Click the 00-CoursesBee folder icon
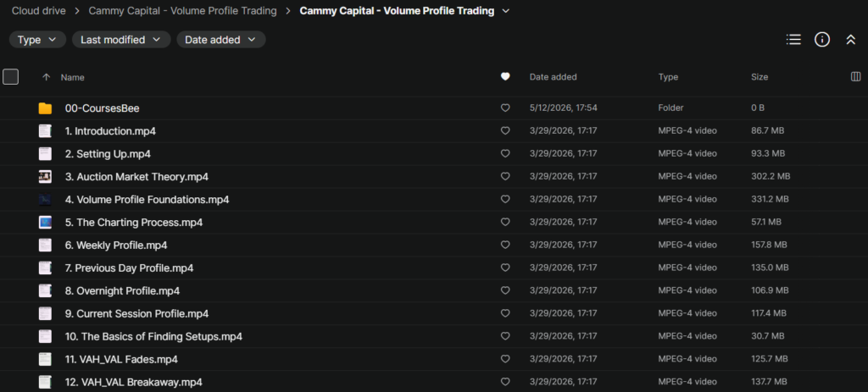Viewport: 868px width, 392px height. click(x=46, y=108)
